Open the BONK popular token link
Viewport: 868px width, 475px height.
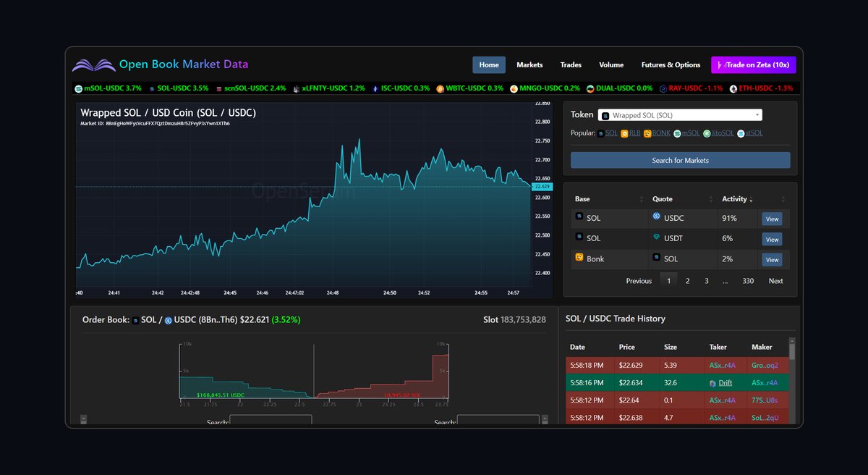(x=661, y=133)
